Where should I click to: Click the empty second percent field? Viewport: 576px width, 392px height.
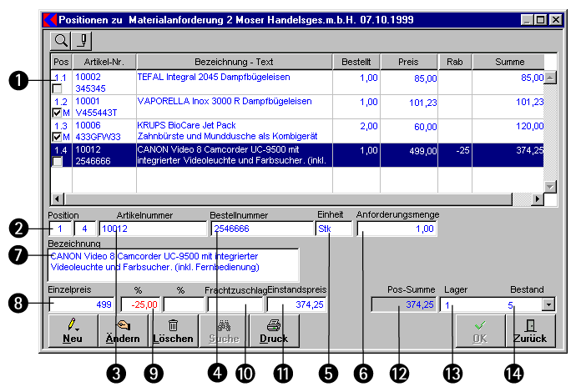[x=184, y=304]
